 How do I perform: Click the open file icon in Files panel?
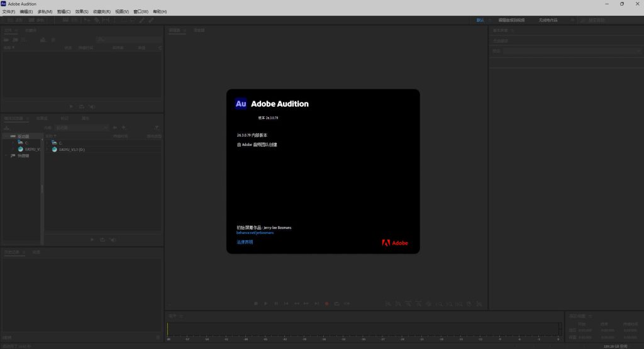tap(6, 40)
